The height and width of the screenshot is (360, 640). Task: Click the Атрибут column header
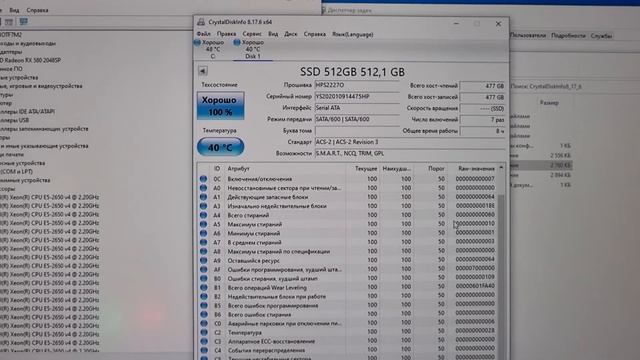tap(285, 168)
